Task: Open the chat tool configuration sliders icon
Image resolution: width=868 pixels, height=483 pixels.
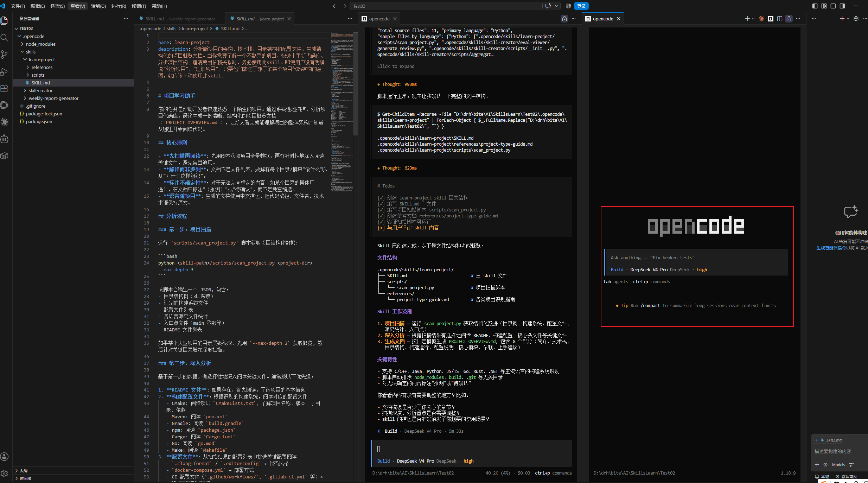Action: coord(851,465)
